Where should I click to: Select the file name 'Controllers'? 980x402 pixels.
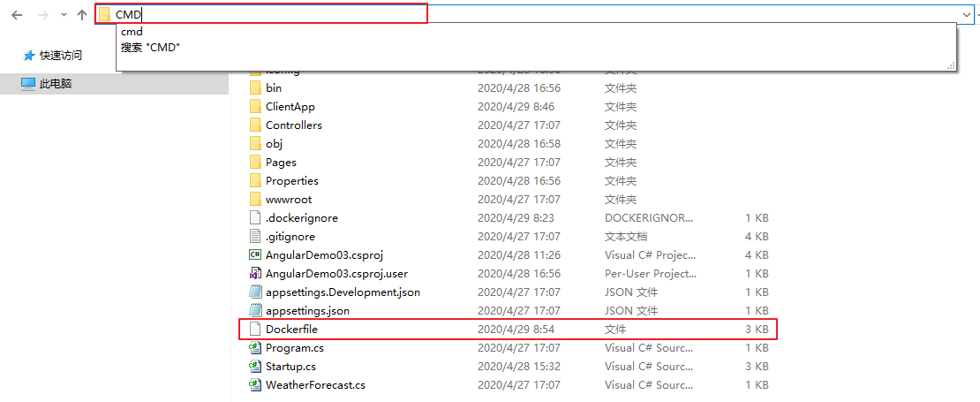294,125
